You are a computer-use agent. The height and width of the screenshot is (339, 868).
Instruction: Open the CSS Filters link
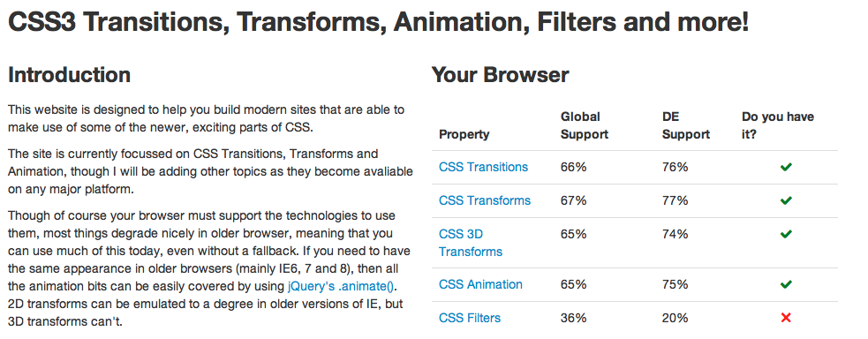coord(470,318)
